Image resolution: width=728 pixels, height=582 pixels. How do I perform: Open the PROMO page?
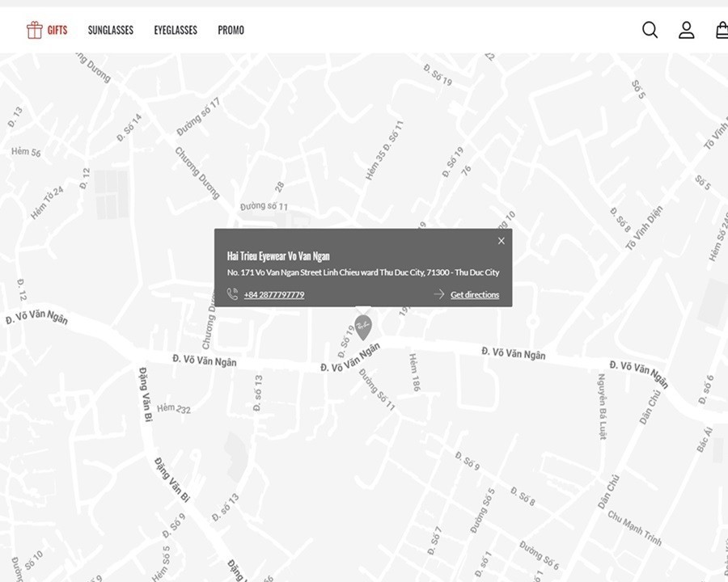[x=231, y=30]
